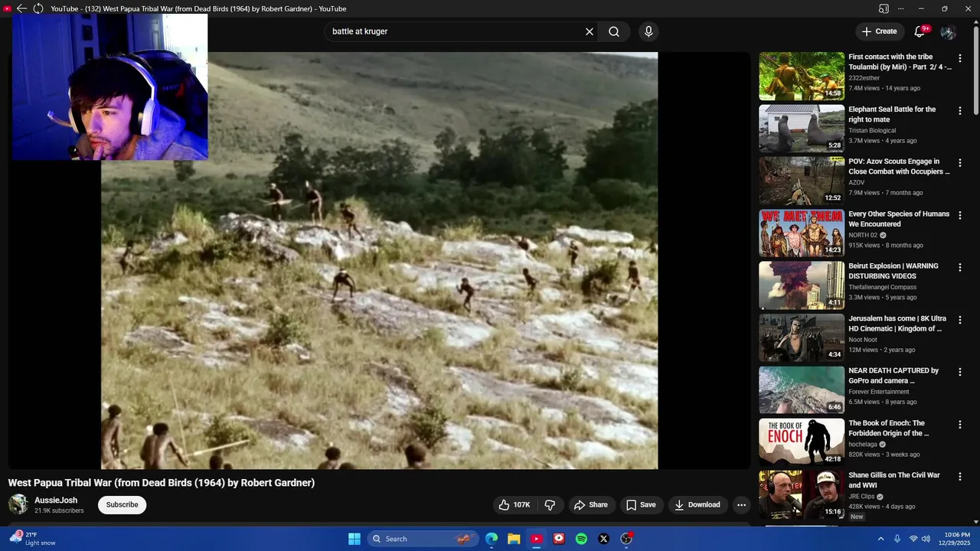Open options for 'Jerusalem has come' video
Screen dimensions: 980x551
point(960,320)
